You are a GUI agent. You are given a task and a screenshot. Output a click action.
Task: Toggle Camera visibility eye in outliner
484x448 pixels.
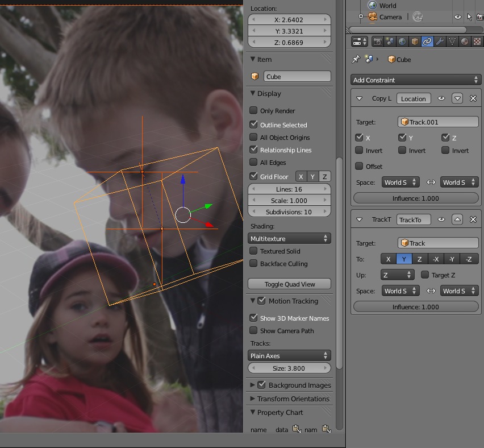pyautogui.click(x=458, y=17)
